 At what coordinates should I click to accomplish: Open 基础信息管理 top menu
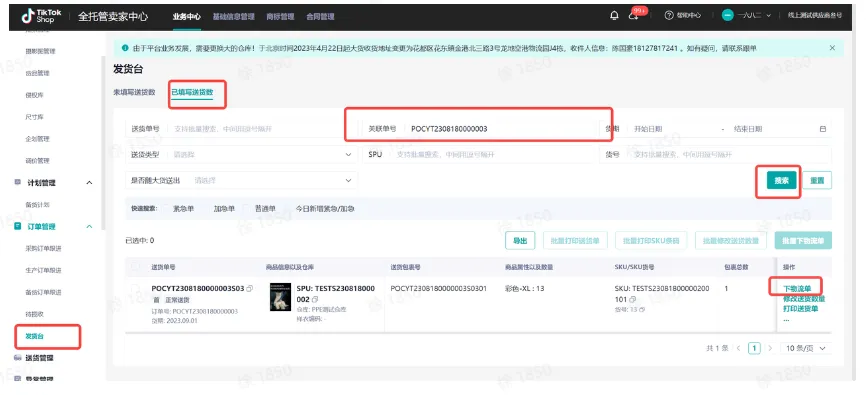(234, 17)
